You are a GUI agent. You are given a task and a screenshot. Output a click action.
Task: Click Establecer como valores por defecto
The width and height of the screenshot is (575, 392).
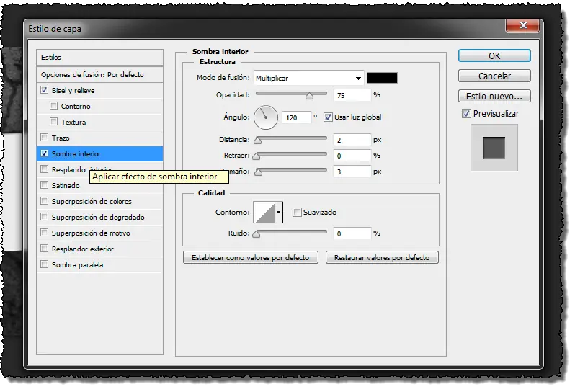pos(251,257)
